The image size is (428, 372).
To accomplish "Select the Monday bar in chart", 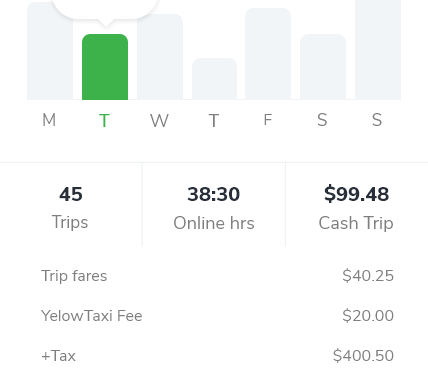I will 50,51.
